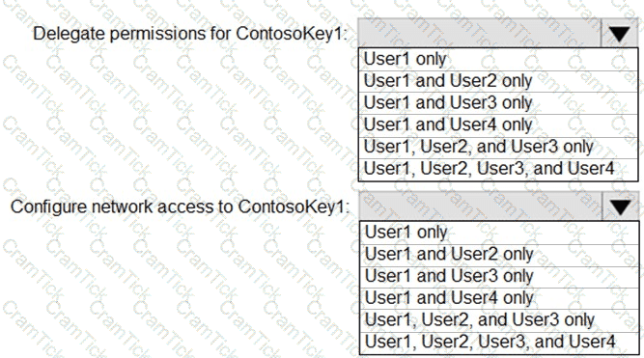Image resolution: width=644 pixels, height=358 pixels.
Task: Select 'User1 only' under Delegate permissions
Action: 498,59
